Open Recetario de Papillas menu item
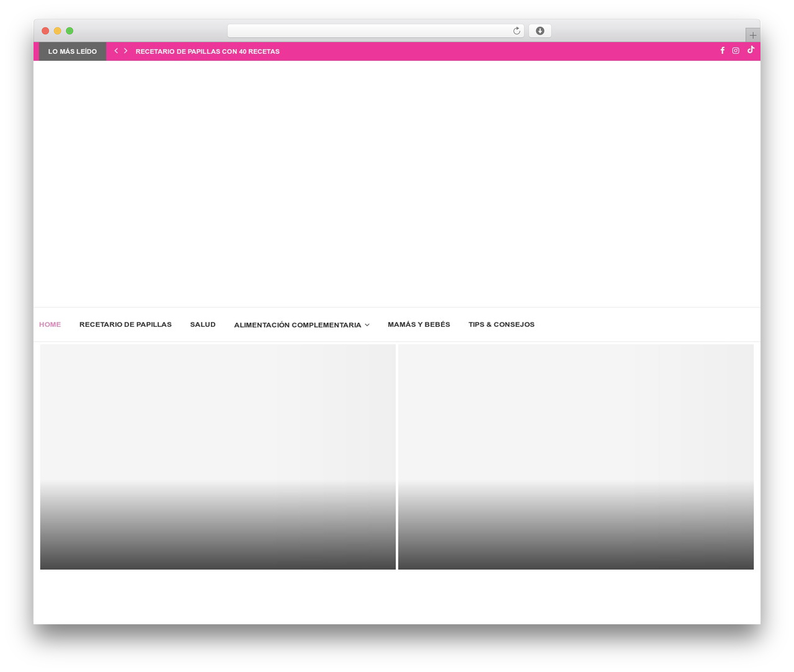 click(x=125, y=324)
